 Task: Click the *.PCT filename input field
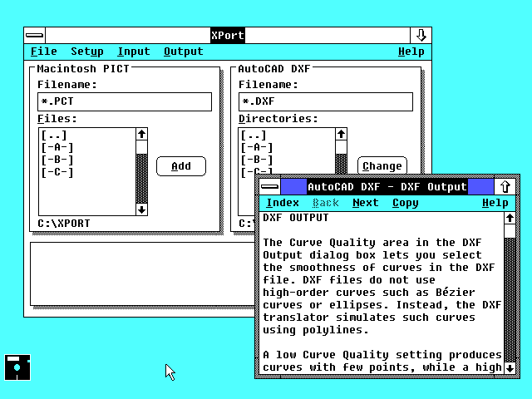coord(125,101)
